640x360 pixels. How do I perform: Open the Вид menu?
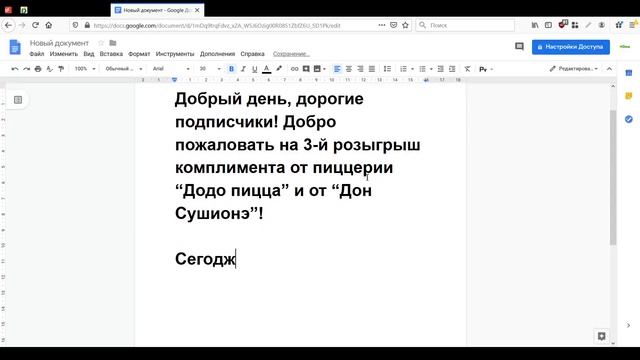[x=89, y=54]
